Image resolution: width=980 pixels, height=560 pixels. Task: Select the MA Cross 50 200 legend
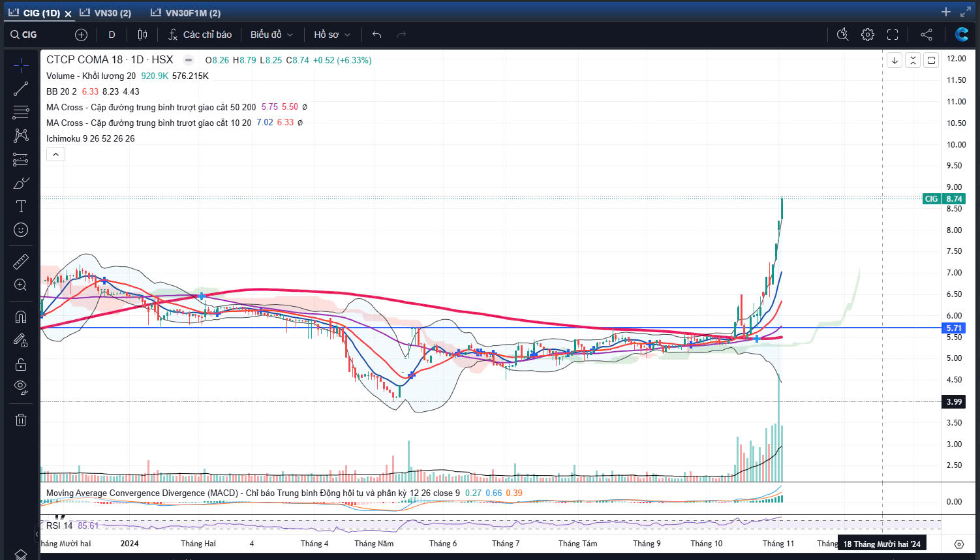[151, 107]
